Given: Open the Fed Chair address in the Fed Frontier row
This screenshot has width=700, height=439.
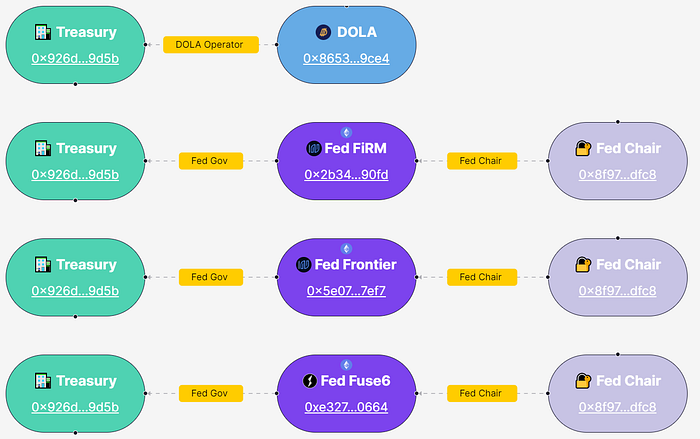Looking at the screenshot, I should (x=617, y=291).
